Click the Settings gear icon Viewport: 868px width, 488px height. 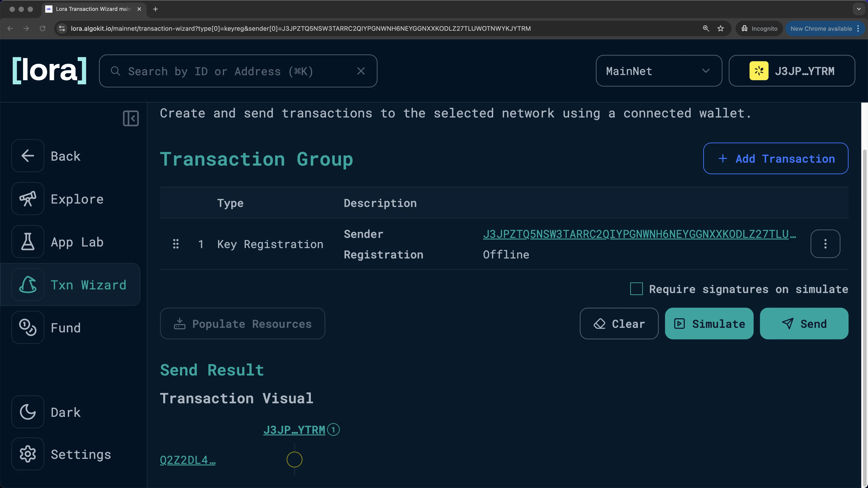click(x=28, y=454)
